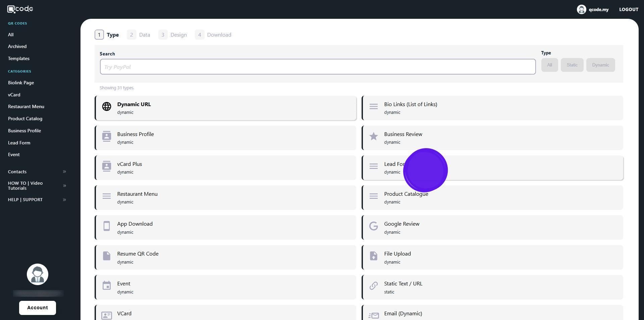
Task: Click the Qcode logo in header
Action: click(20, 9)
